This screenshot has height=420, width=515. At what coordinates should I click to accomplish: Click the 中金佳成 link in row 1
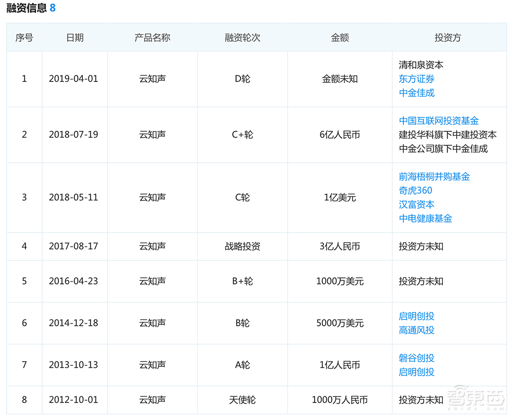pos(416,93)
